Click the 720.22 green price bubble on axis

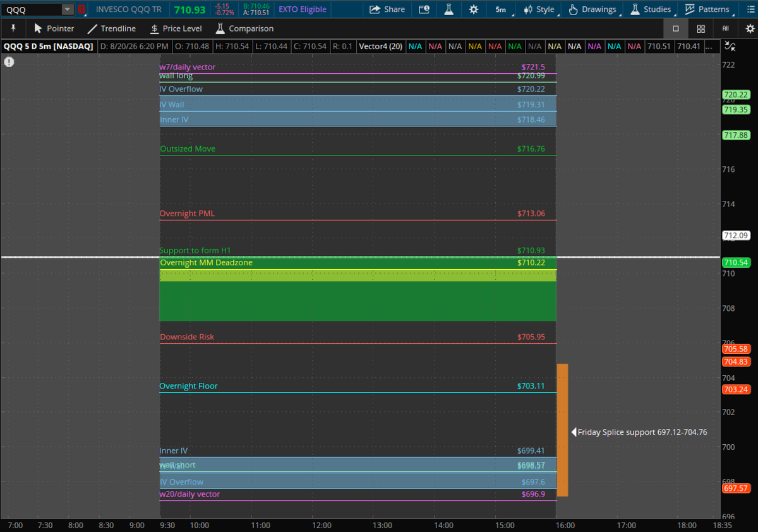point(736,95)
